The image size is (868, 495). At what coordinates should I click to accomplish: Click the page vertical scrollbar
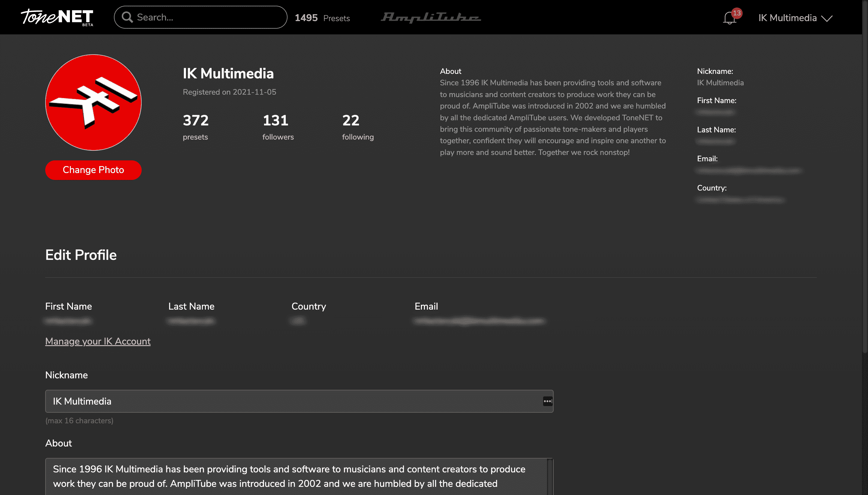pos(865,177)
